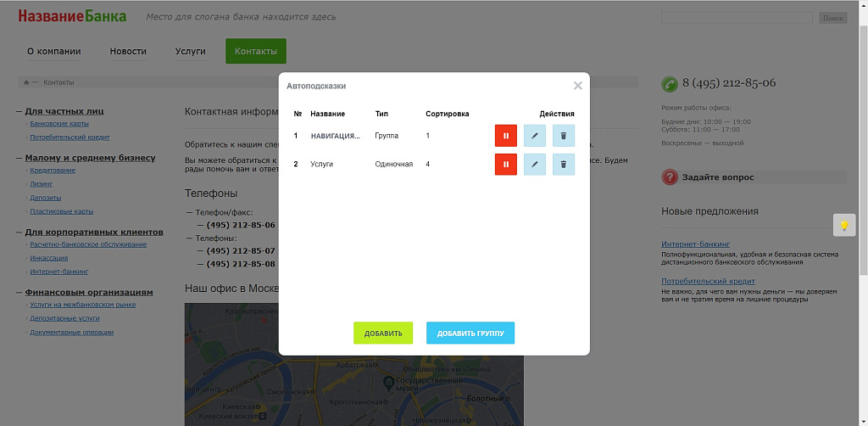Viewport: 868px width, 426px height.
Task: Pause the НАВИГАЦИЯ group hint
Action: (x=505, y=136)
